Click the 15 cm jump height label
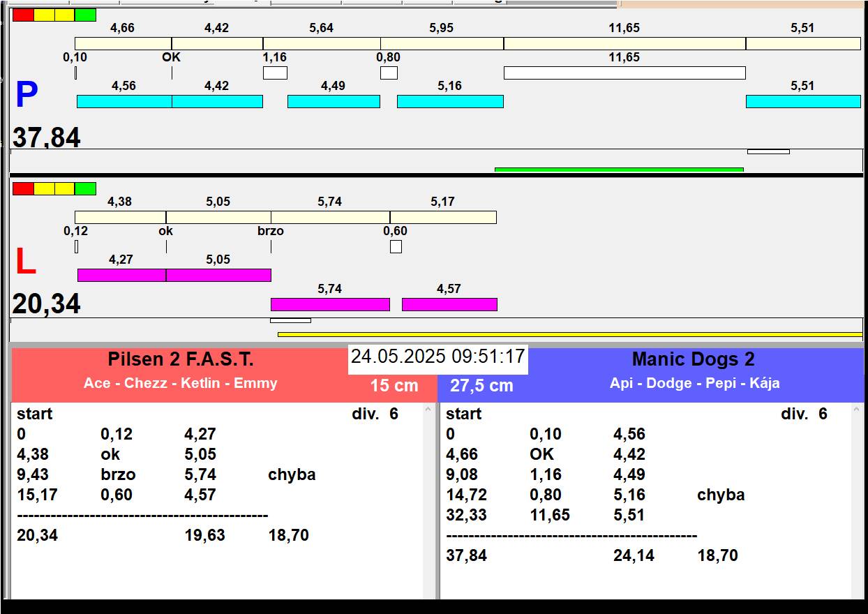 [x=394, y=385]
